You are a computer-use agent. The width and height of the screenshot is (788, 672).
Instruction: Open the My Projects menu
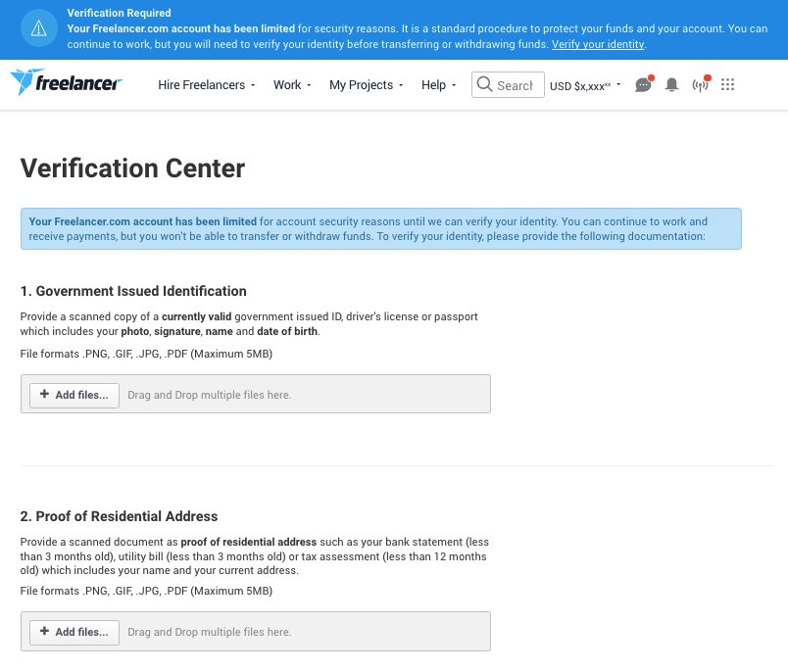tap(366, 85)
